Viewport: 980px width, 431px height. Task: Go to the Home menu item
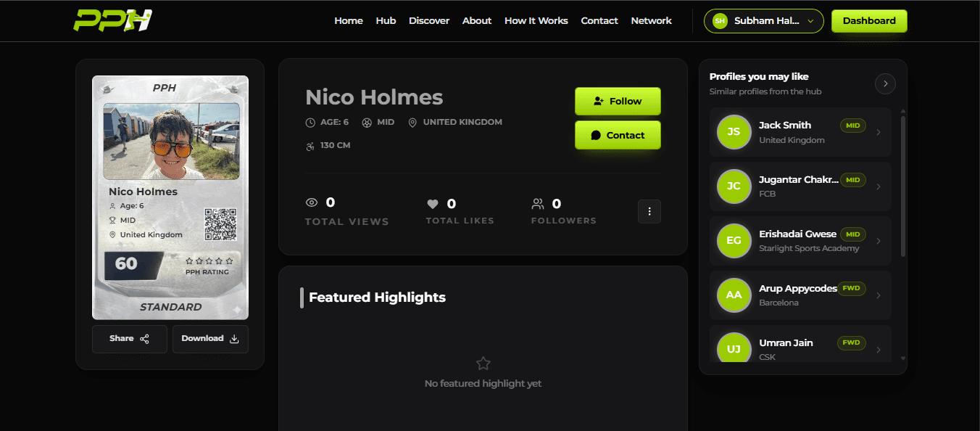[349, 21]
